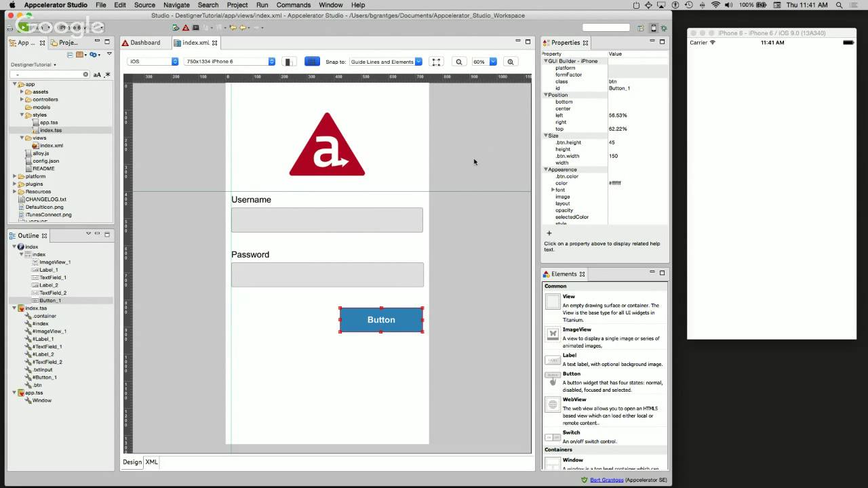Image resolution: width=868 pixels, height=488 pixels.
Task: Open the Bert Grantges account link
Action: tap(606, 480)
